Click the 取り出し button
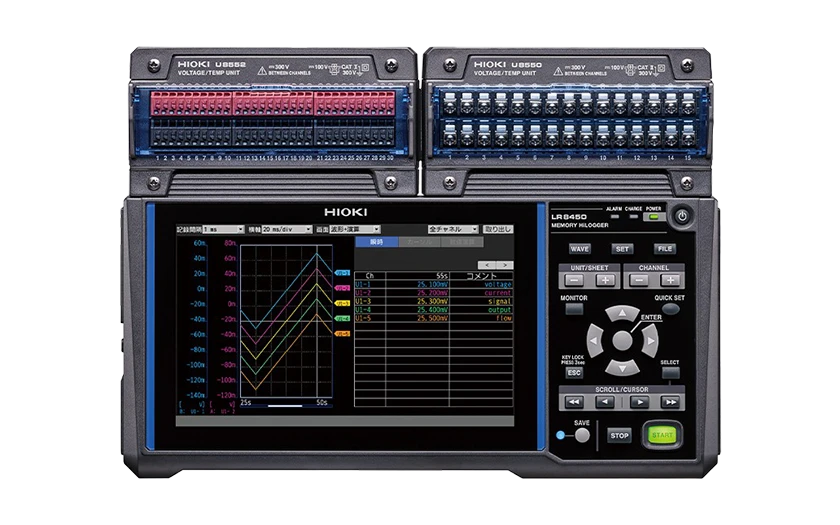Viewport: 840px width, 525px height. [x=498, y=229]
